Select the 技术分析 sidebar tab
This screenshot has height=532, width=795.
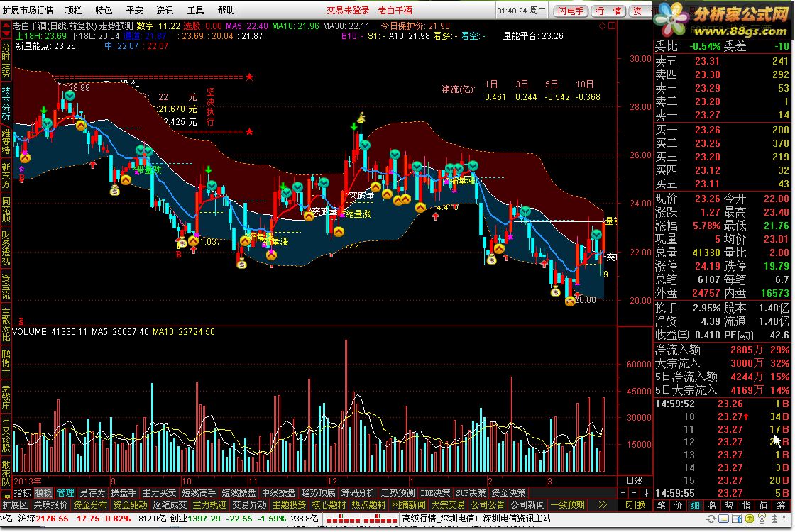6,103
